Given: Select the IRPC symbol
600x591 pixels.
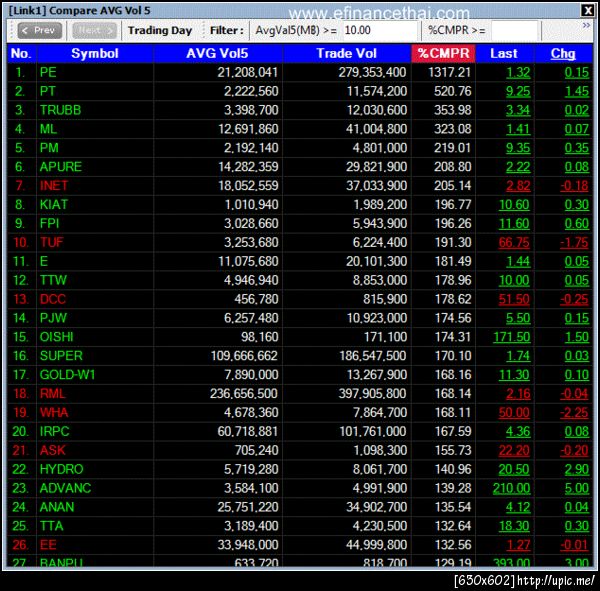Looking at the screenshot, I should pos(55,431).
